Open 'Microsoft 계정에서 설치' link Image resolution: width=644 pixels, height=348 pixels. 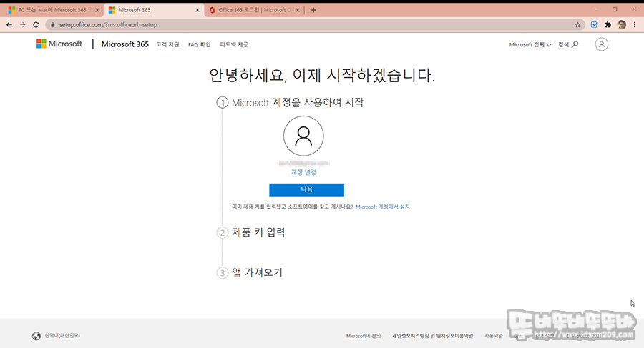pyautogui.click(x=382, y=207)
